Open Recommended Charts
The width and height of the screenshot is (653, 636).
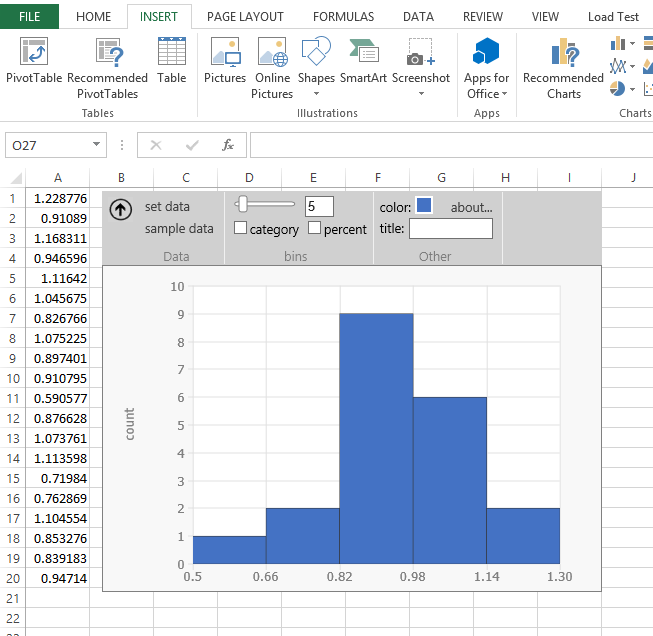tap(563, 53)
